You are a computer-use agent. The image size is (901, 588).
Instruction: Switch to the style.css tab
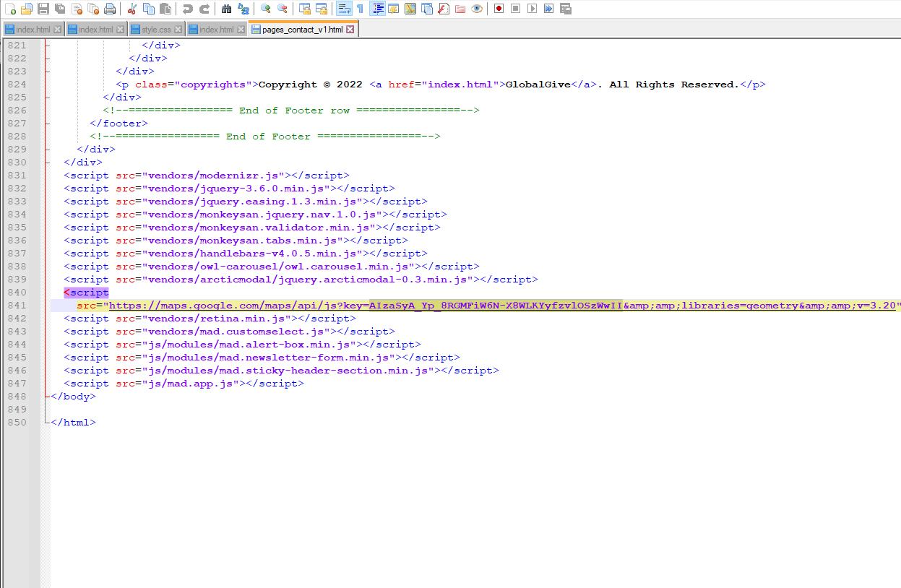tap(156, 30)
